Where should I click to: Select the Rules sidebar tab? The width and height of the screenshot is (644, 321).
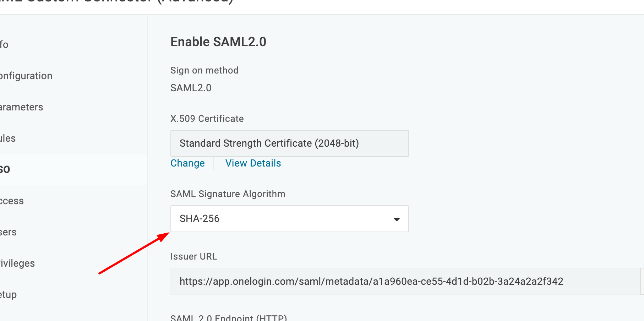[8, 138]
